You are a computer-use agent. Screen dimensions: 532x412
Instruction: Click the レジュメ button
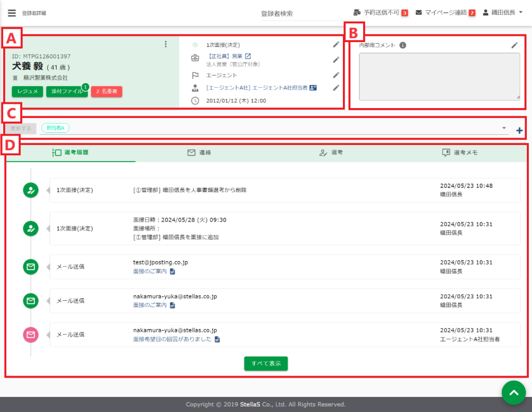(x=28, y=91)
